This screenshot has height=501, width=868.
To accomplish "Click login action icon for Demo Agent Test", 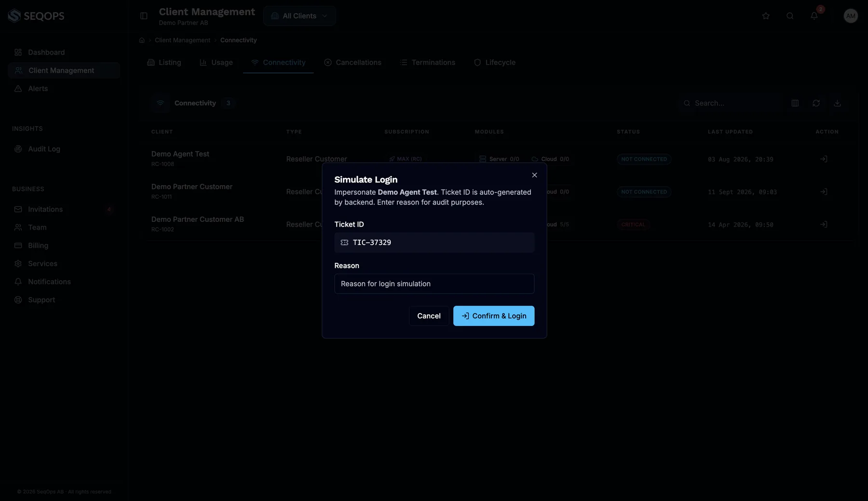I will point(824,159).
